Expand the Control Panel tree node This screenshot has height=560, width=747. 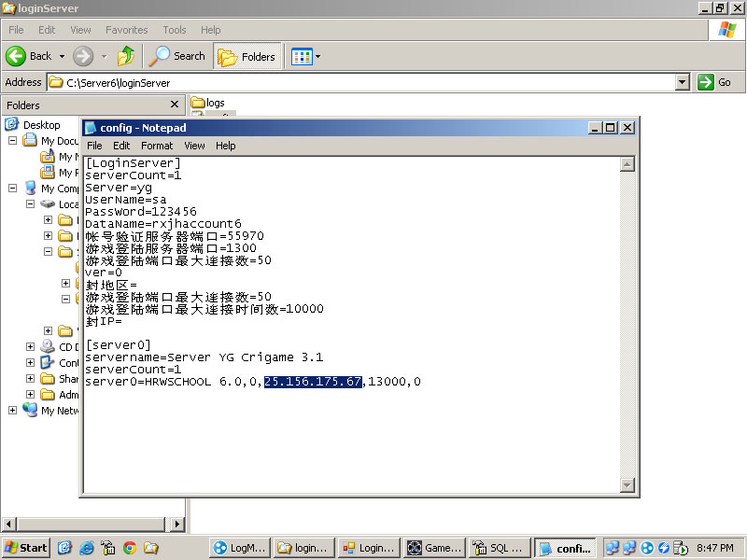click(x=30, y=362)
